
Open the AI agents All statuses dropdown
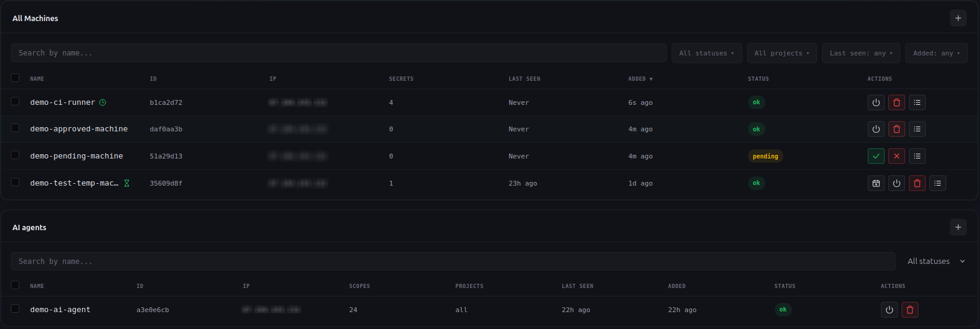click(x=936, y=262)
